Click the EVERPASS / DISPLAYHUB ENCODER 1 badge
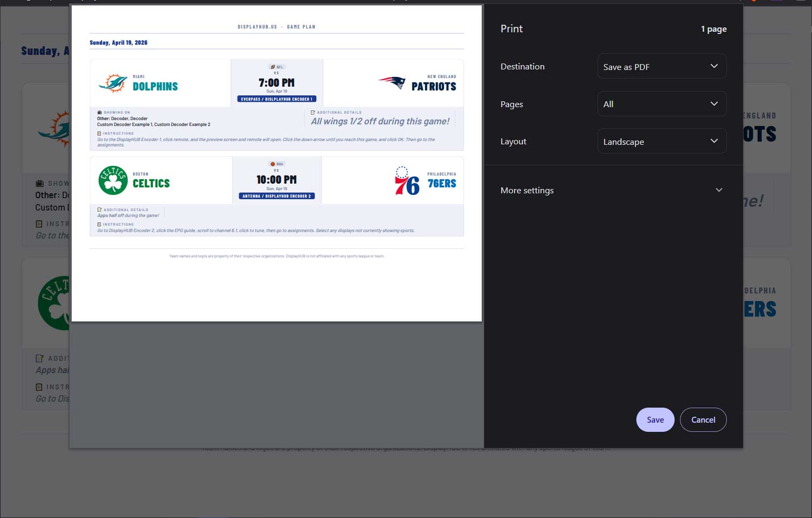The image size is (812, 518). click(276, 99)
